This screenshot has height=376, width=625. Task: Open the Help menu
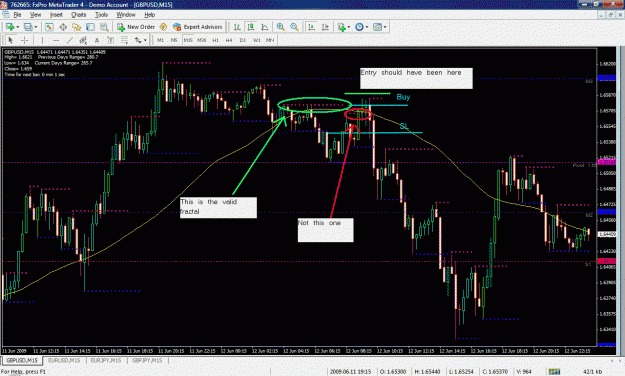149,15
